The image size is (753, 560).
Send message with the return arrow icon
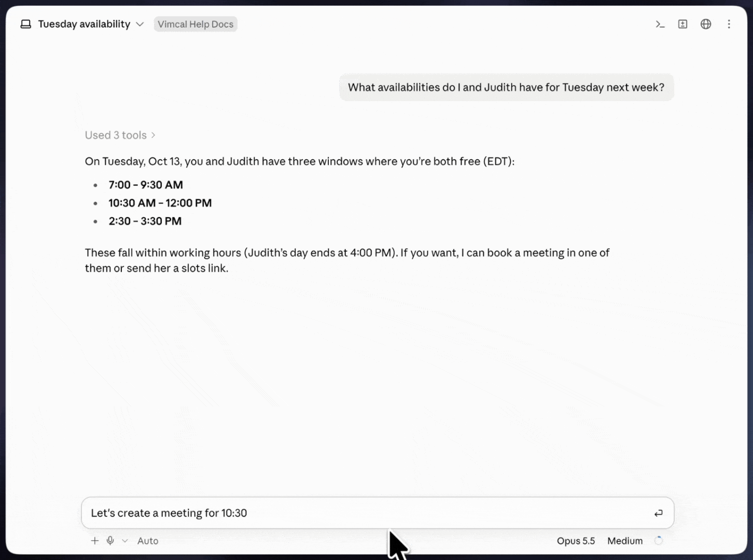tap(658, 513)
